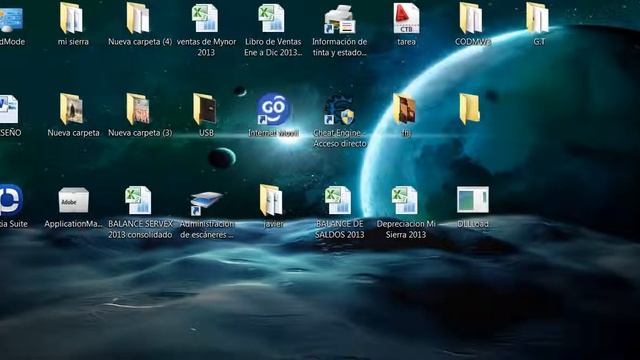Image resolution: width=640 pixels, height=360 pixels.
Task: Open the G.T folder
Action: coord(538,18)
